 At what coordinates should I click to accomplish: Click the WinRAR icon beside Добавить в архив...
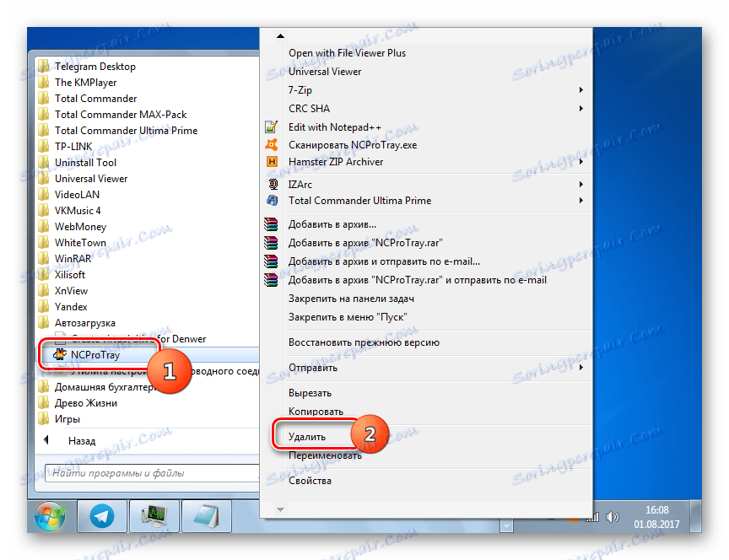point(271,224)
